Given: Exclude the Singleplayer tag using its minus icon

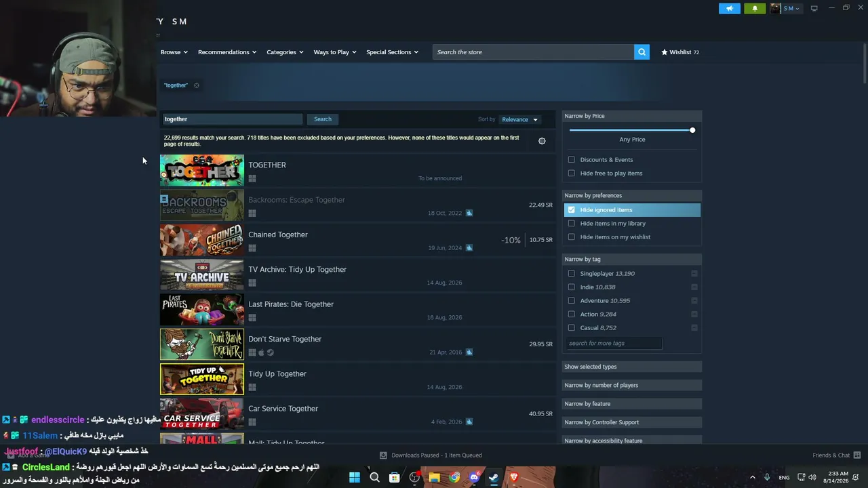Looking at the screenshot, I should point(694,274).
